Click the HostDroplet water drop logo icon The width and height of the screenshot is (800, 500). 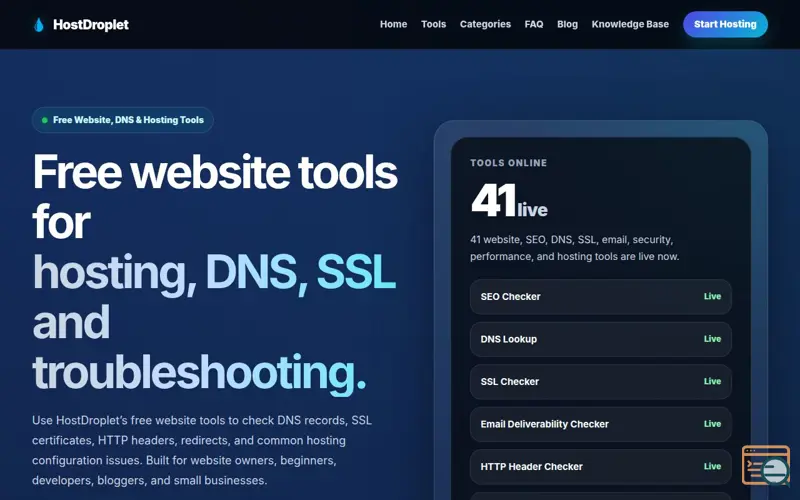pos(39,24)
